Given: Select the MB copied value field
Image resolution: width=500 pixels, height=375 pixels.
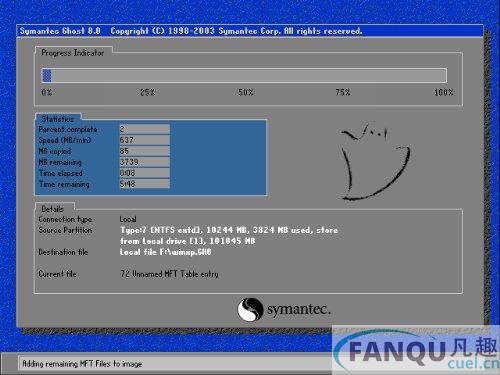Looking at the screenshot, I should pos(144,151).
